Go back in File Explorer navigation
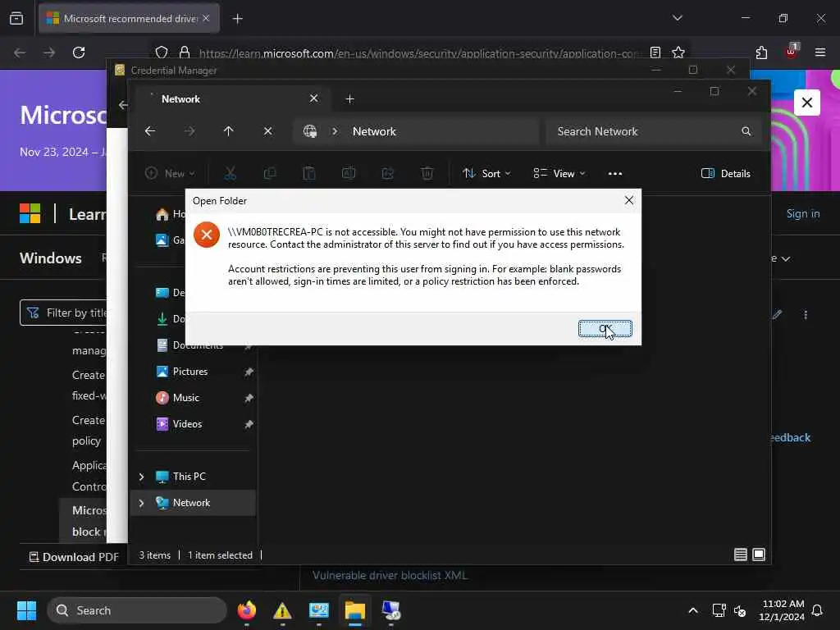 (x=150, y=131)
